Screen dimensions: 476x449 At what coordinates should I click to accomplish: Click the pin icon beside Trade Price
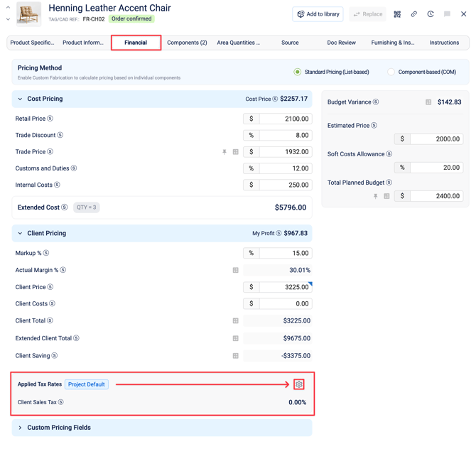(x=225, y=152)
